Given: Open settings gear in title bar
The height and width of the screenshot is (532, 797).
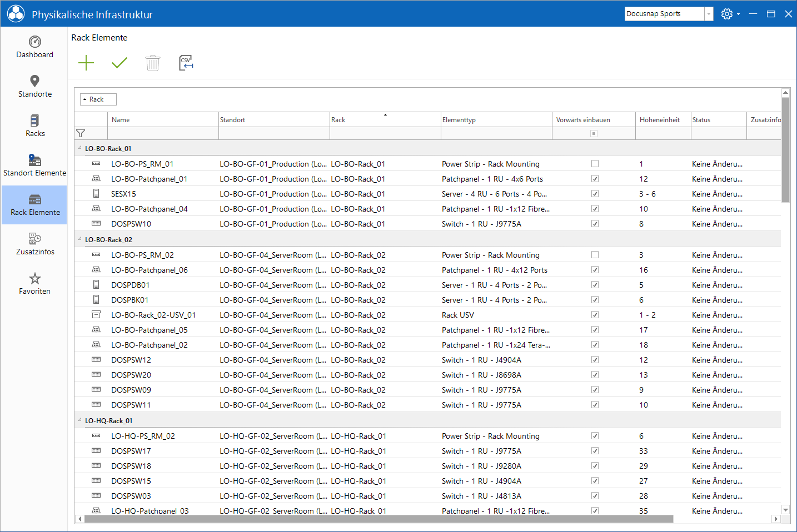Looking at the screenshot, I should pyautogui.click(x=727, y=14).
